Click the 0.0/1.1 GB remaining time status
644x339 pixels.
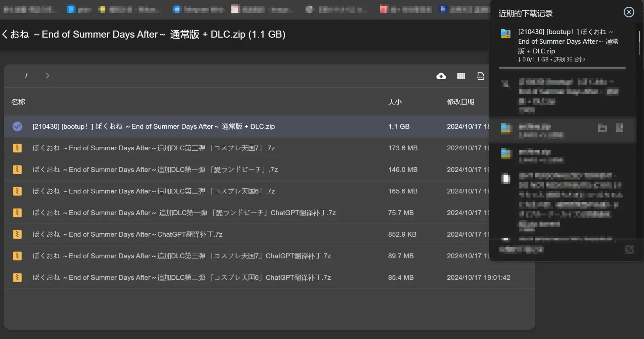(551, 59)
